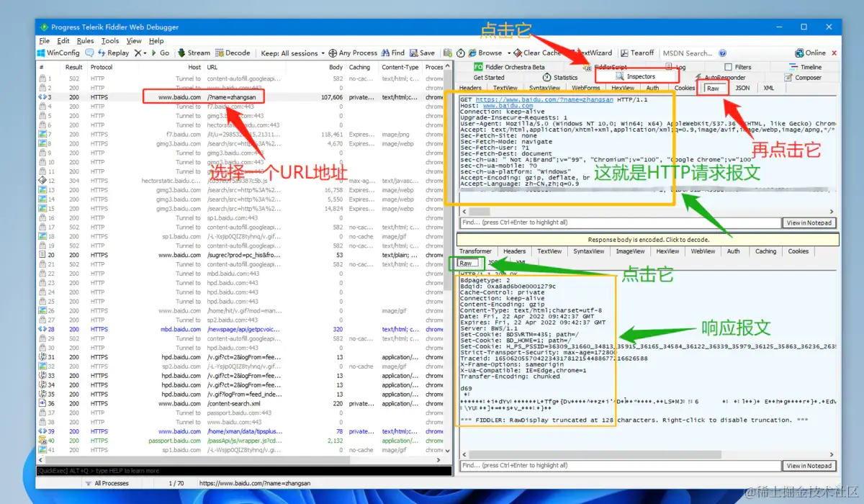Open the Statistics tab
Viewport: 864px width, 504px height.
560,77
